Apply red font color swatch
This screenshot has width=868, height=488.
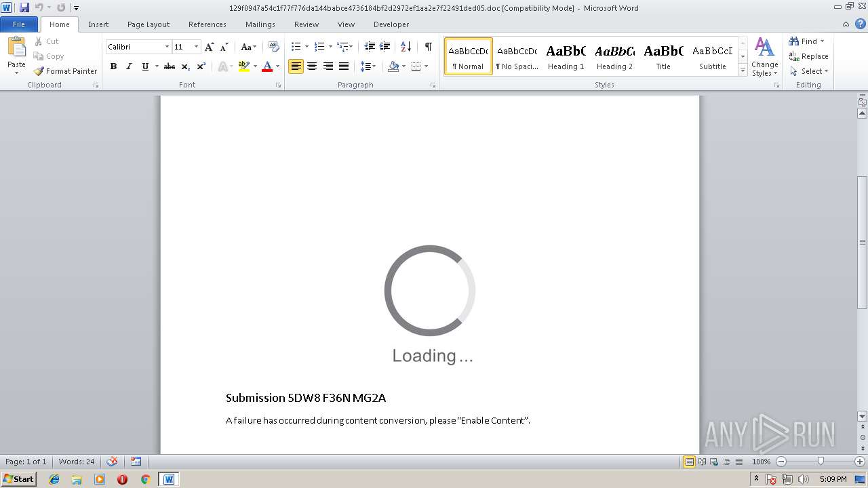click(x=267, y=66)
